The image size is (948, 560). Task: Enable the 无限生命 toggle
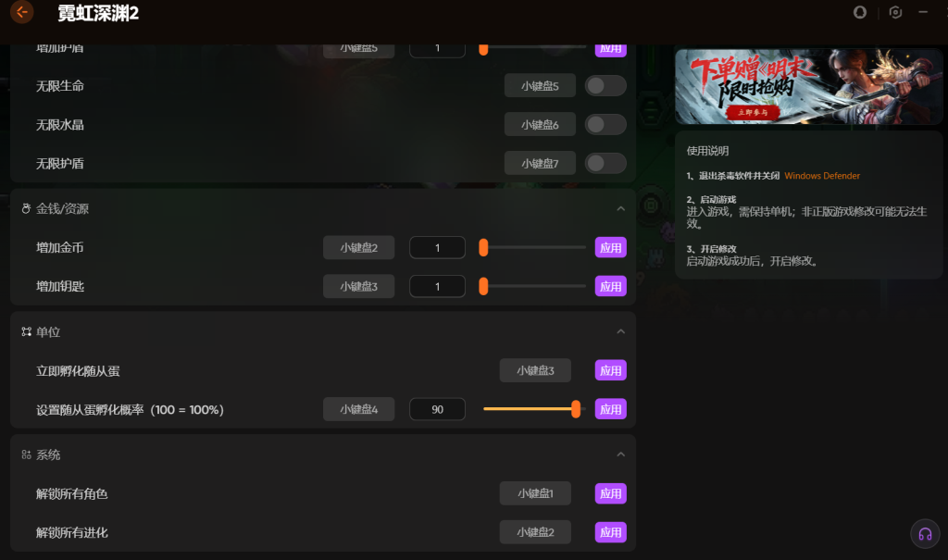(x=605, y=86)
